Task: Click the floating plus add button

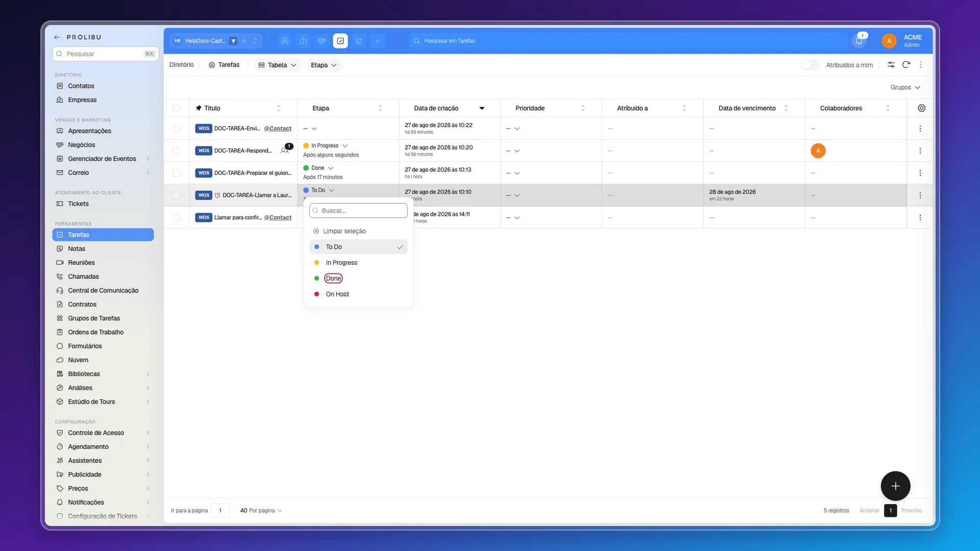Action: click(x=895, y=486)
